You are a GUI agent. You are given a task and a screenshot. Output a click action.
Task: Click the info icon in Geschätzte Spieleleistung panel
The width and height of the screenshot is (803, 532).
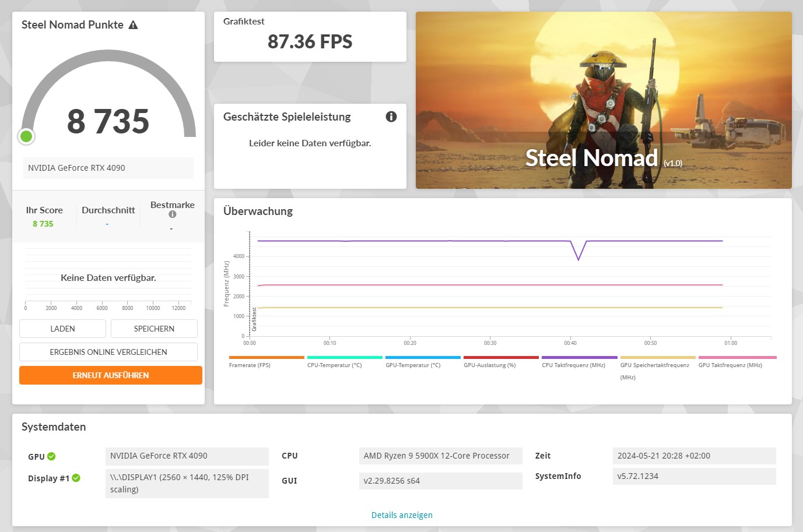pyautogui.click(x=391, y=117)
